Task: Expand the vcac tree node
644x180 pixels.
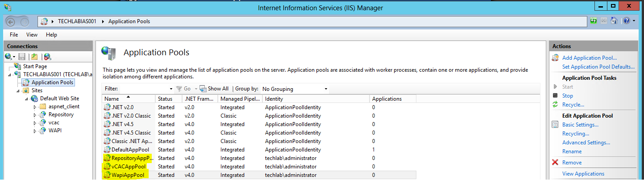Action: (x=35, y=123)
